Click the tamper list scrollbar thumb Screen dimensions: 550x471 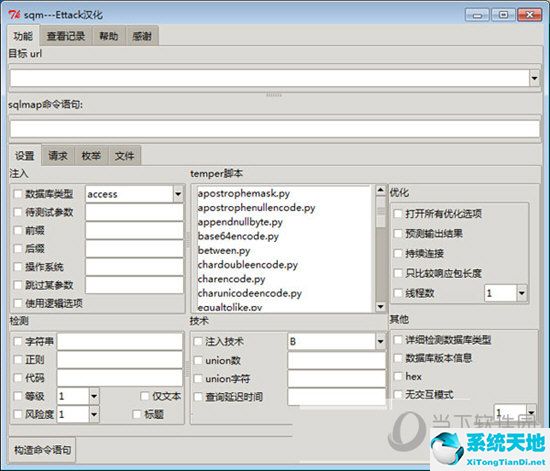pyautogui.click(x=381, y=212)
